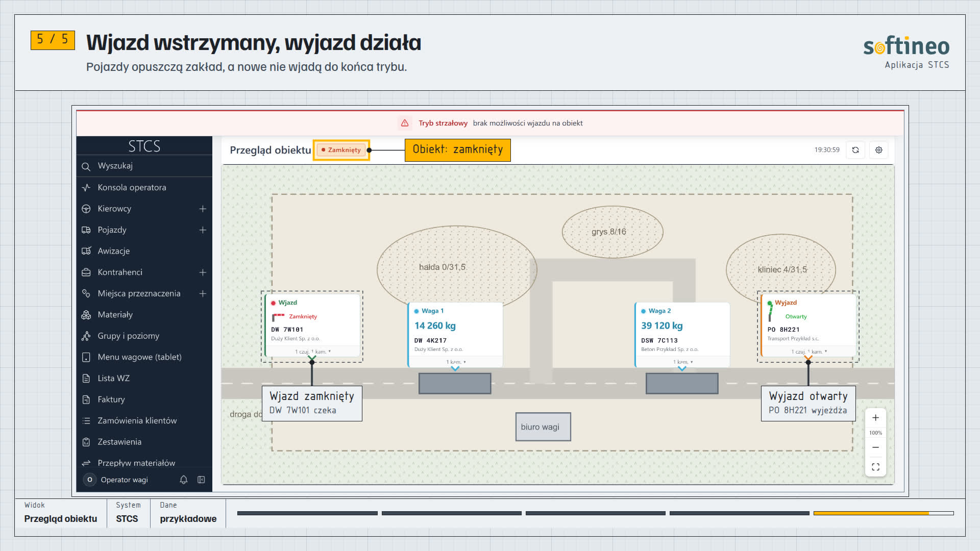The width and height of the screenshot is (980, 551).
Task: Click the Waga 2 weight 39 120 kg
Action: pyautogui.click(x=661, y=325)
